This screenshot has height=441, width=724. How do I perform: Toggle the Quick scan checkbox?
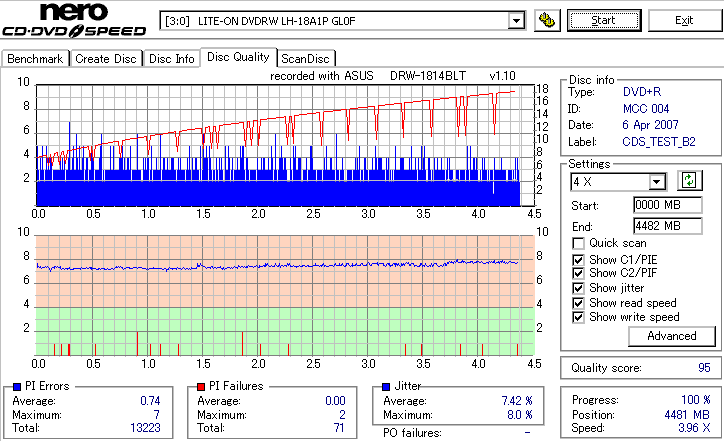click(578, 243)
